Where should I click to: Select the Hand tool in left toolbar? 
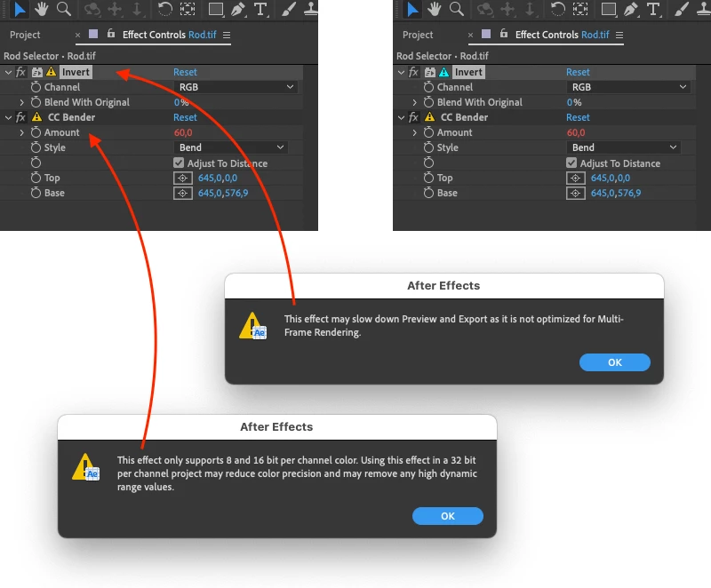[x=42, y=9]
